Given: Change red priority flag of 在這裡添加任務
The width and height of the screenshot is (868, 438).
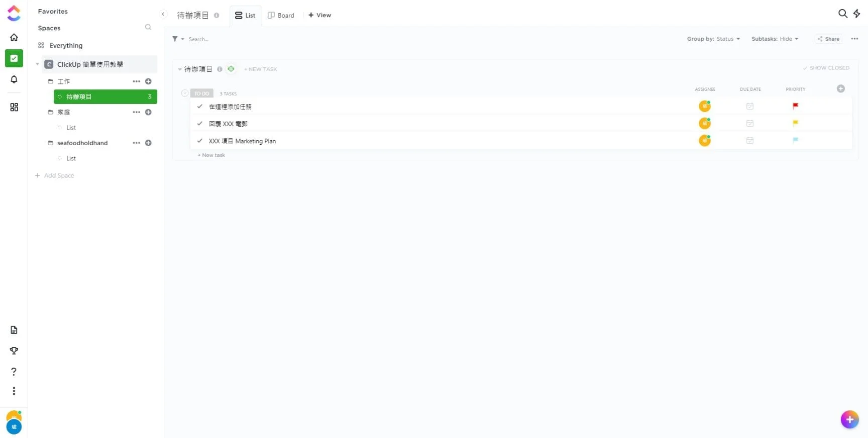Looking at the screenshot, I should [795, 106].
